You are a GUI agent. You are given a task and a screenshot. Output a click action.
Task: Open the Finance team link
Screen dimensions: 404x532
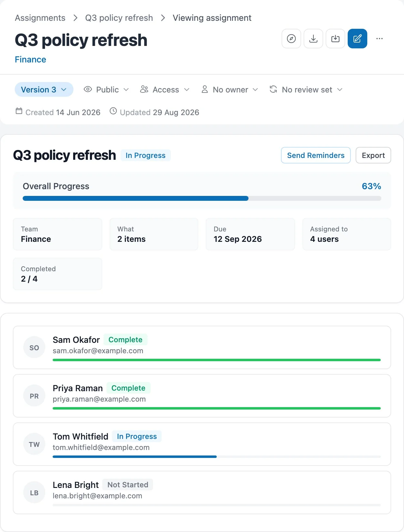coord(31,60)
